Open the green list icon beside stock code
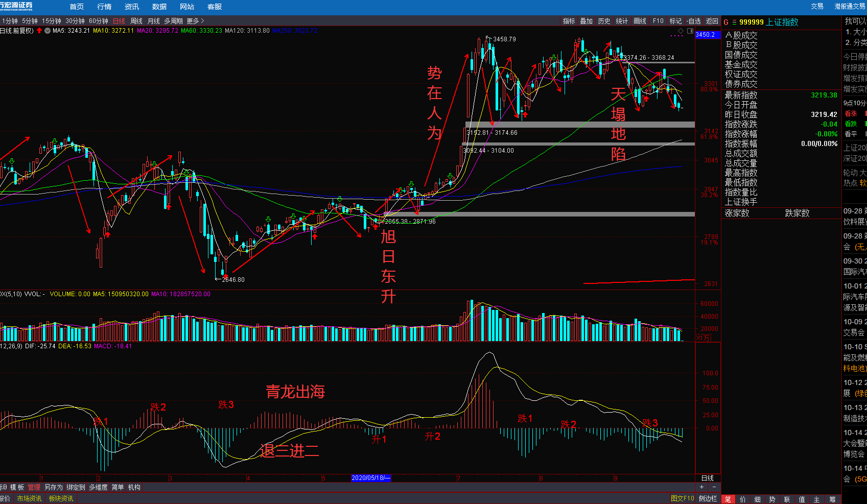This screenshot has width=867, height=504. pos(734,22)
